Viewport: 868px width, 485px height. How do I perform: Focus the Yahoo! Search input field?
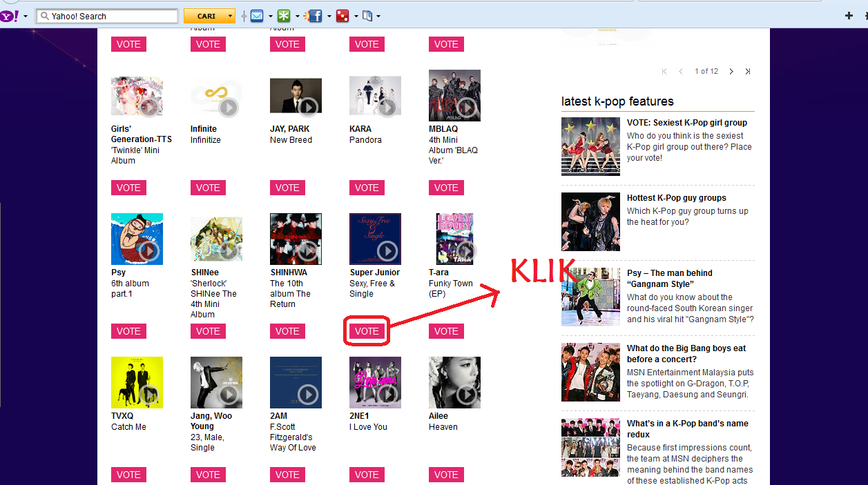[107, 16]
